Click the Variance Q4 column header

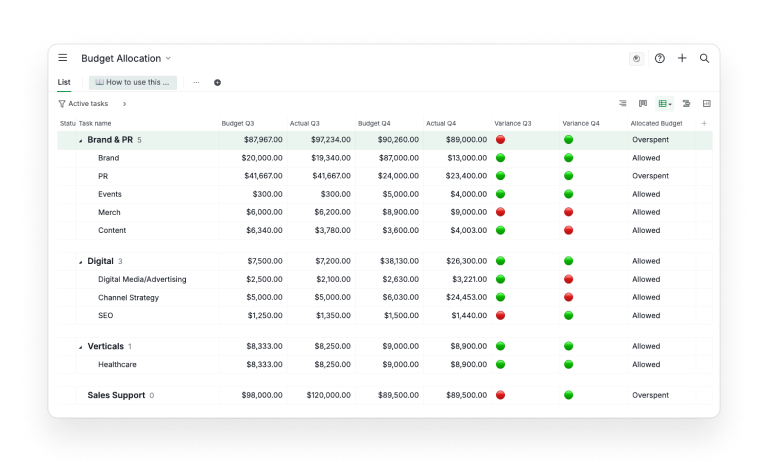click(x=581, y=123)
